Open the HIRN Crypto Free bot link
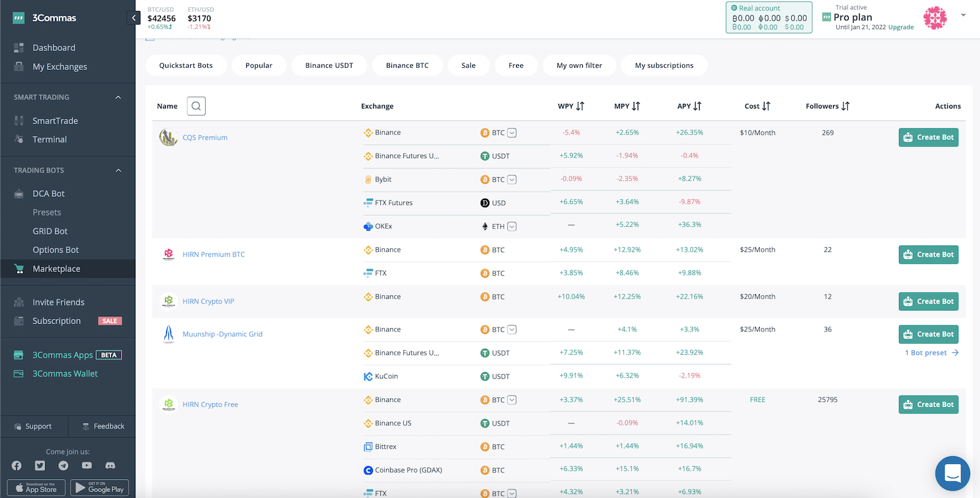 pos(210,405)
